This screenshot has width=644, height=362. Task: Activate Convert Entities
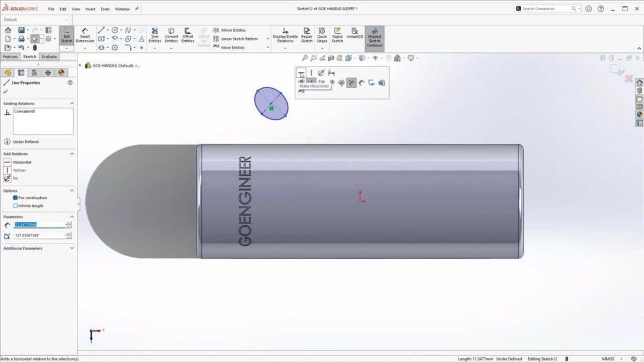171,35
